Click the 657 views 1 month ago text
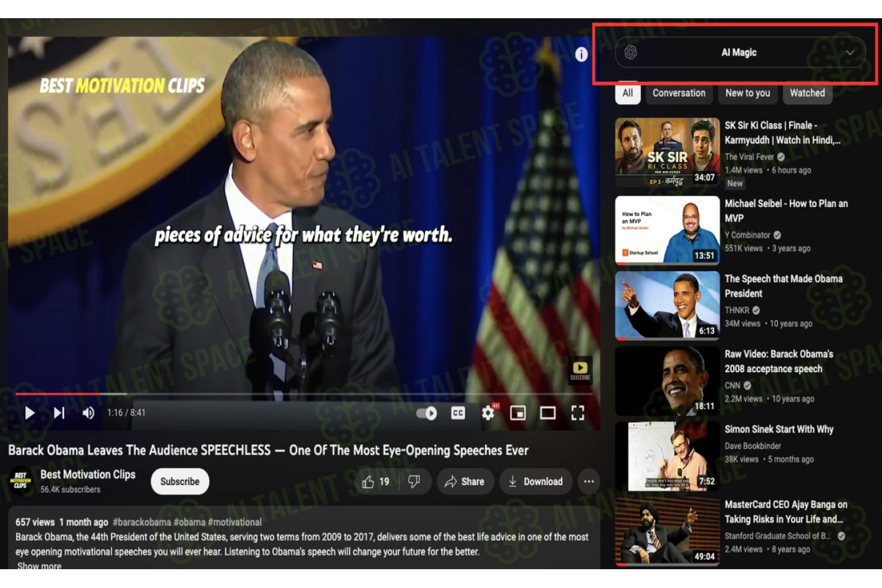The image size is (882, 588). coord(62,522)
